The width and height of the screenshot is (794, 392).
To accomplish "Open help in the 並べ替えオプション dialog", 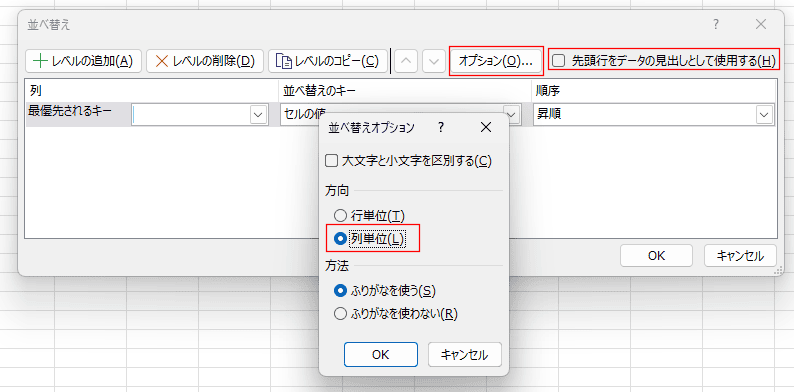I will (441, 128).
